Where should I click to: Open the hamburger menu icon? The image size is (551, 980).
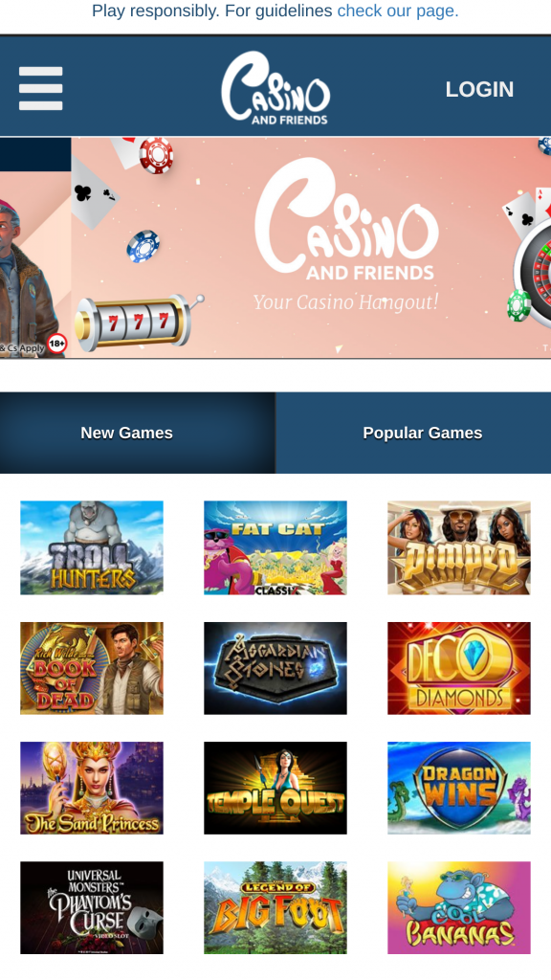(40, 88)
